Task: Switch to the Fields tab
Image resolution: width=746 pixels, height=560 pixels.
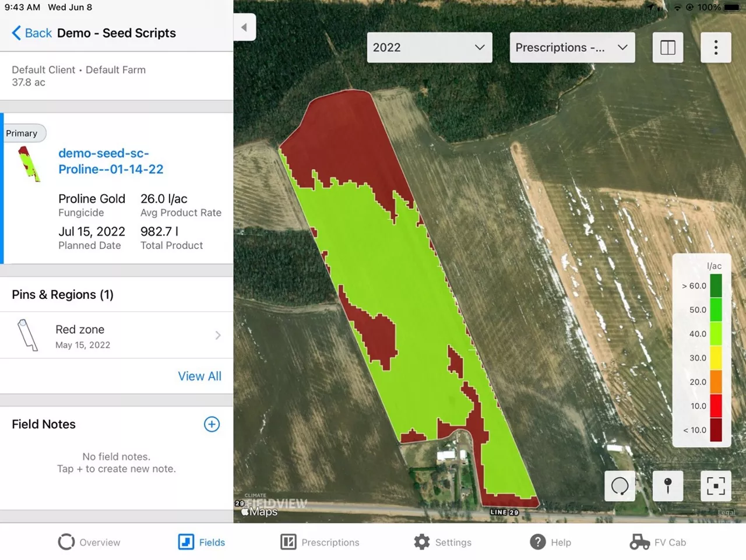Action: coord(202,542)
